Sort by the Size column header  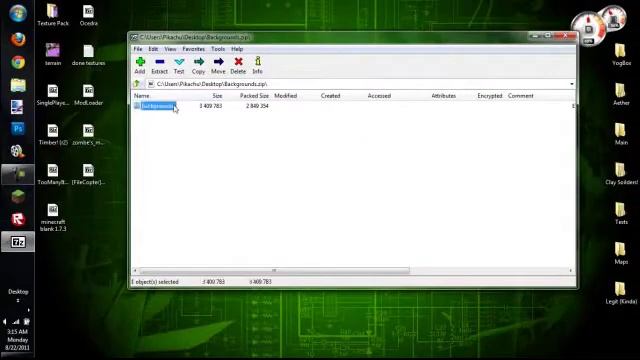click(217, 96)
